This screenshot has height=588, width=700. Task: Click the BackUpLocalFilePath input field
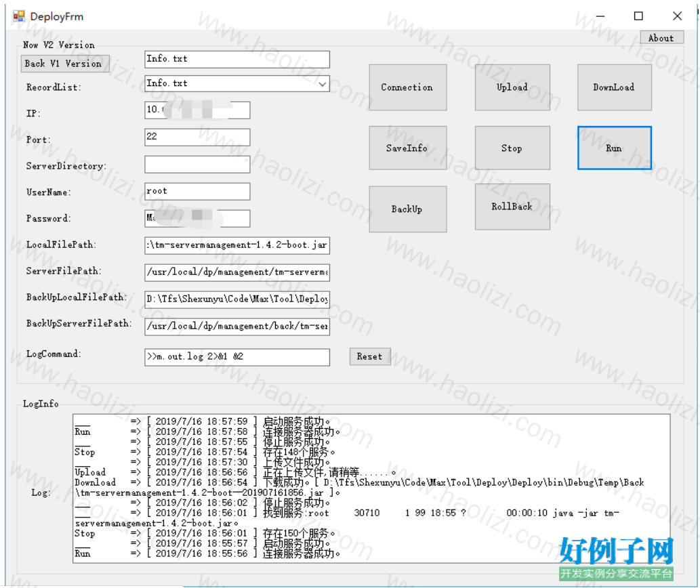click(x=237, y=300)
